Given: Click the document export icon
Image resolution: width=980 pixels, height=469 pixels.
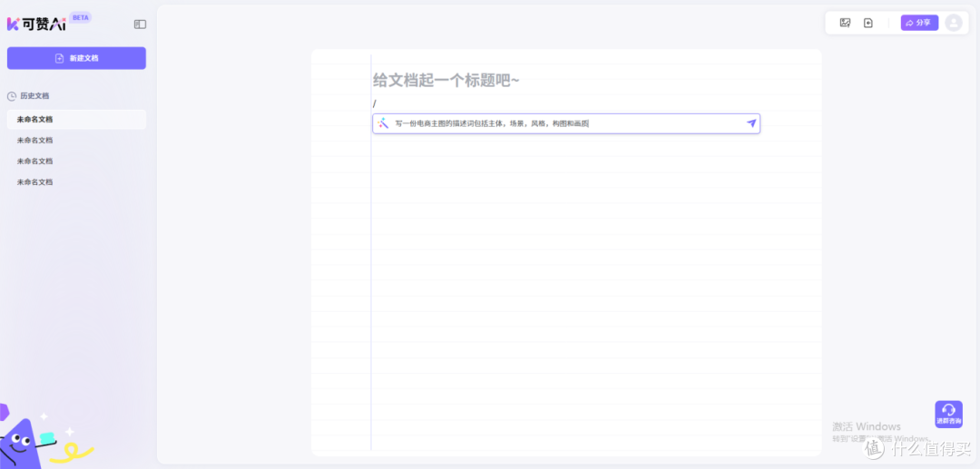Looking at the screenshot, I should [868, 23].
